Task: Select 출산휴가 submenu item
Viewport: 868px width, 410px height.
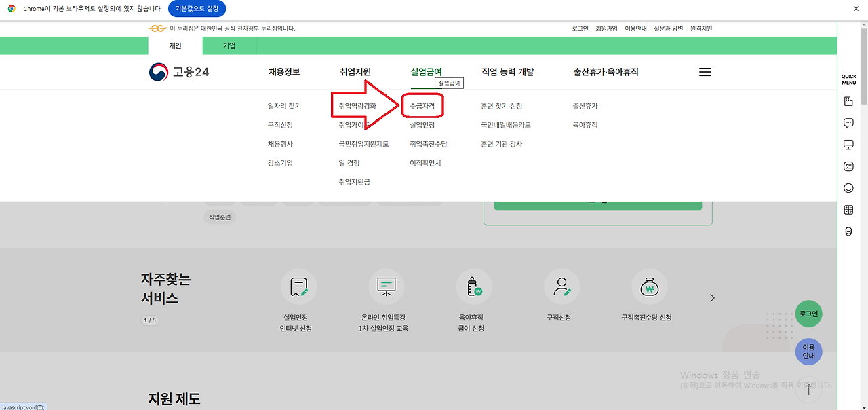Action: point(585,106)
